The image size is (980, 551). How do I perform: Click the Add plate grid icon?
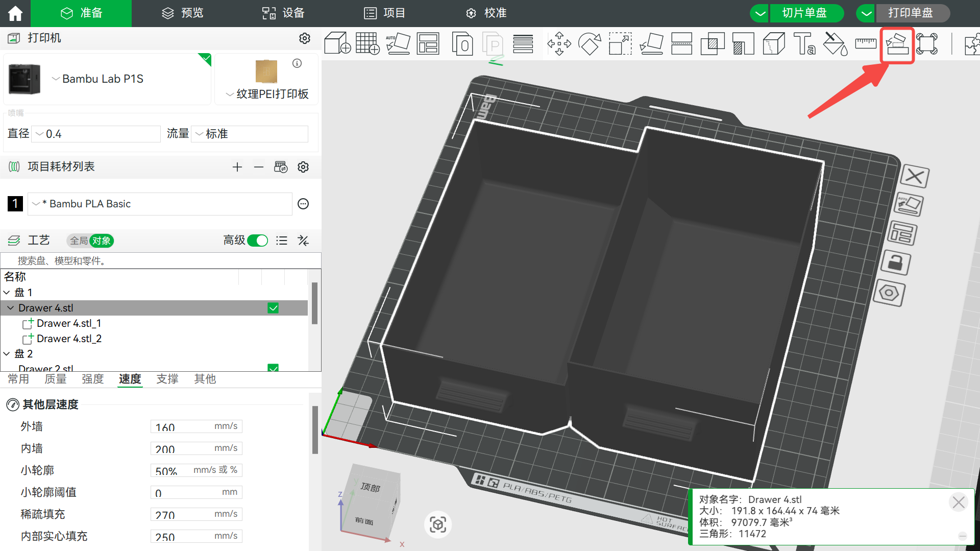coord(367,43)
